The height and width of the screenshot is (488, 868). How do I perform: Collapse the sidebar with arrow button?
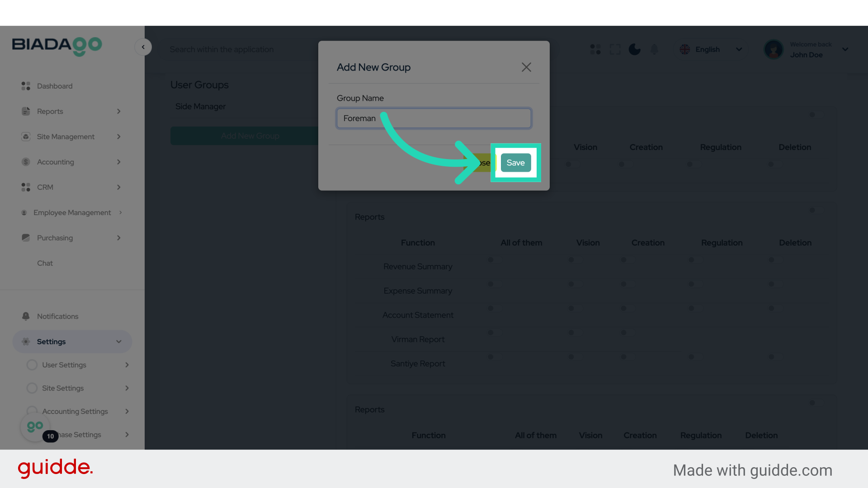[x=143, y=47]
